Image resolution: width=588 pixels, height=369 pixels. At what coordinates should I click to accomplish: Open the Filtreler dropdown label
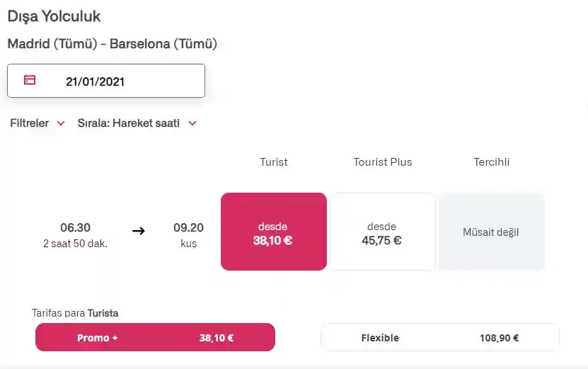30,123
